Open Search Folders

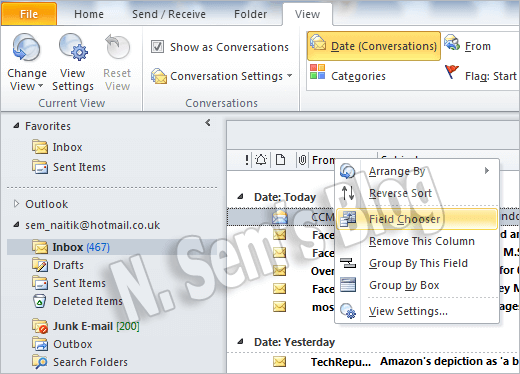pyautogui.click(x=80, y=362)
